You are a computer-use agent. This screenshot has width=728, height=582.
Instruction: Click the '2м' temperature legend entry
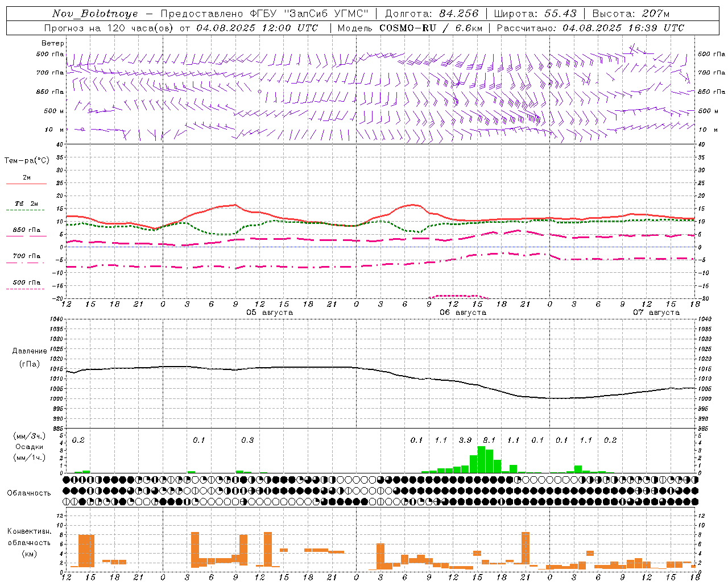pos(27,178)
